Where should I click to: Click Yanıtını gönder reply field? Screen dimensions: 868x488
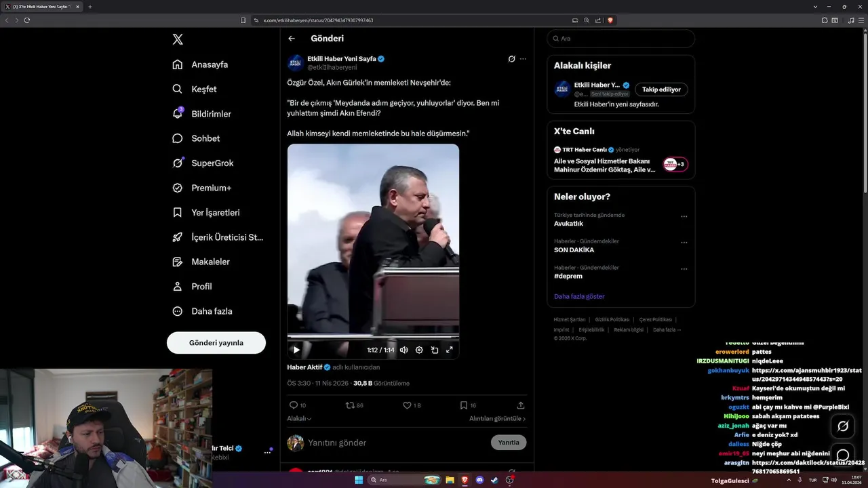397,443
